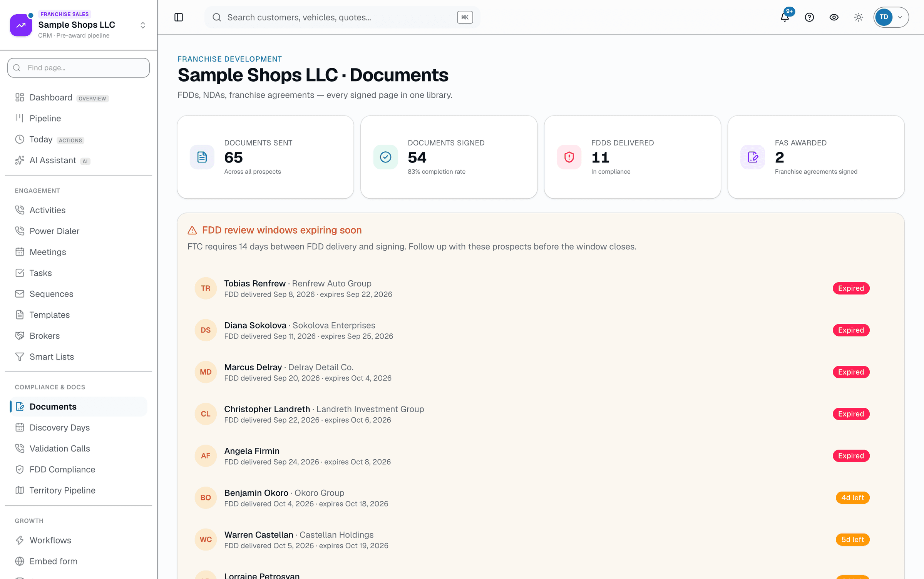This screenshot has width=924, height=579.
Task: Click the Power Dialer icon
Action: tap(20, 231)
